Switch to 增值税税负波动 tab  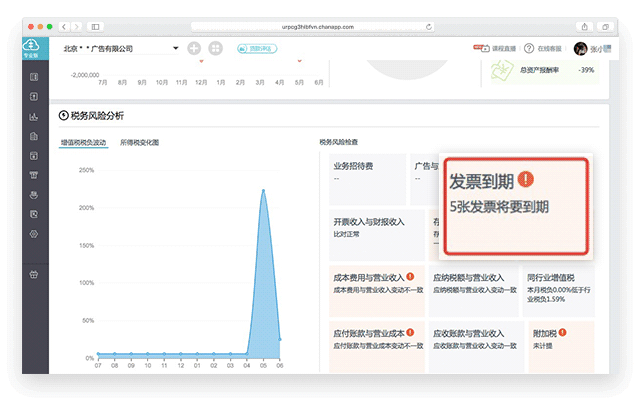[83, 143]
